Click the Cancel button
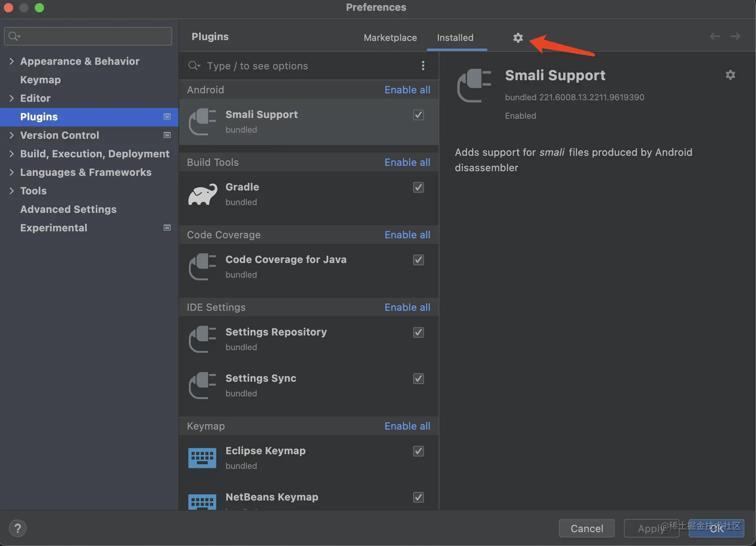756x546 pixels. tap(586, 528)
